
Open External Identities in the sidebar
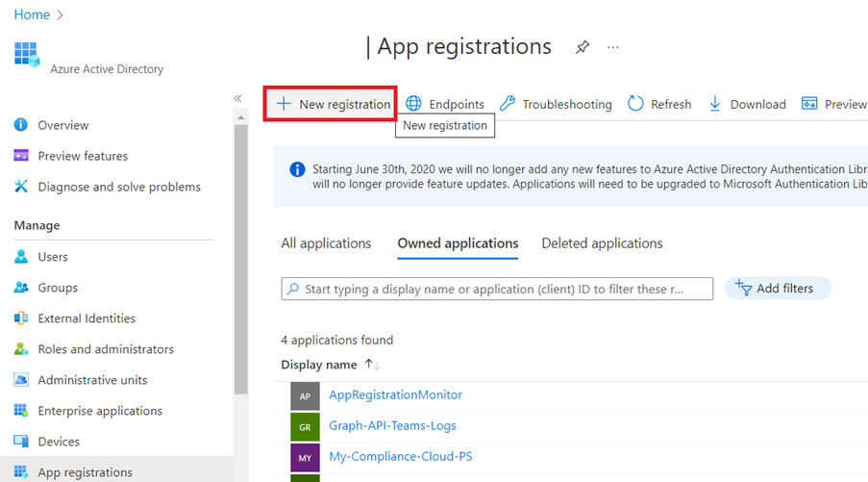(87, 318)
